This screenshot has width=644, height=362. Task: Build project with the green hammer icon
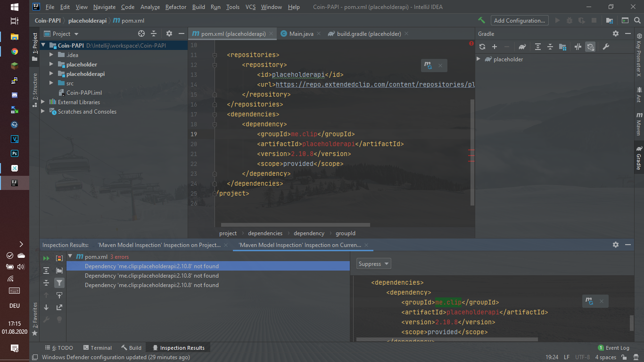(481, 20)
